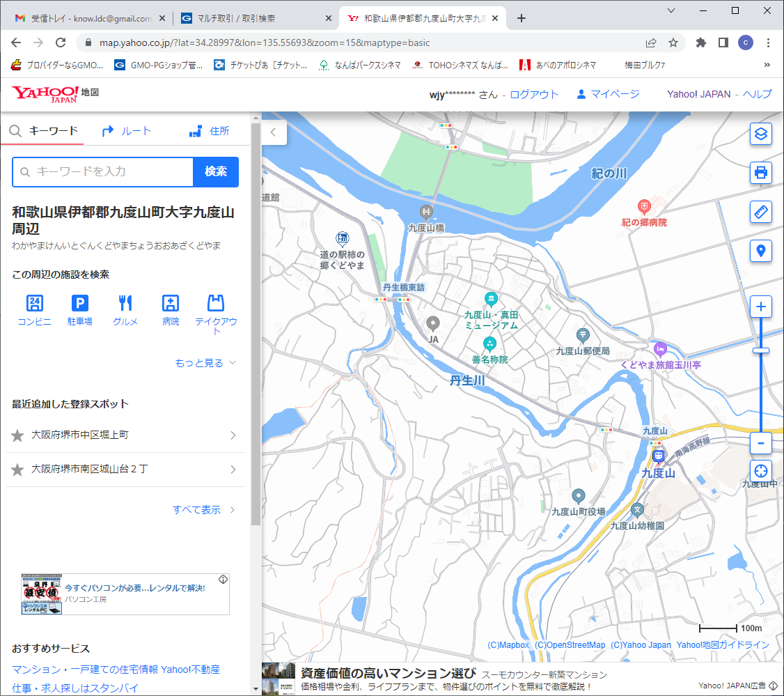Screen dimensions: 784x696
Task: Switch to the ルート tab
Action: (127, 131)
